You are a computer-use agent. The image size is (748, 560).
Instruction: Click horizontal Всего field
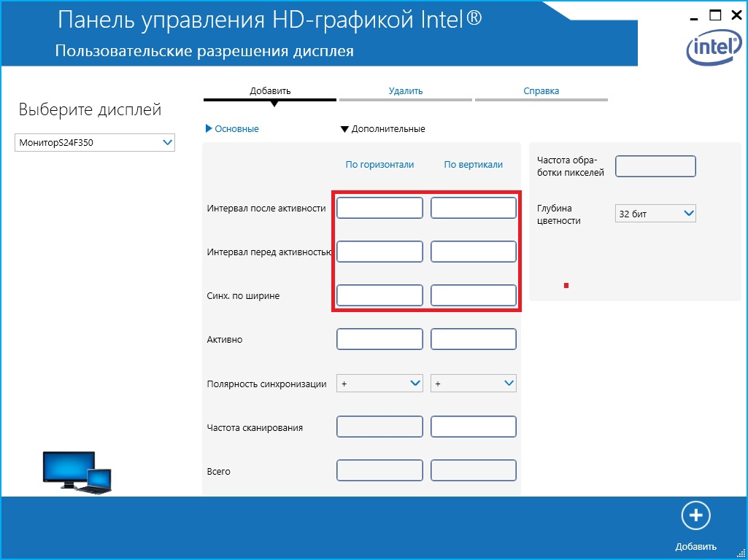pos(379,470)
